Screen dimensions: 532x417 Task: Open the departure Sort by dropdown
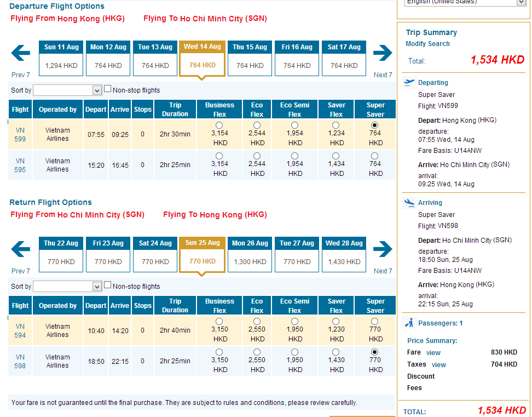67,90
